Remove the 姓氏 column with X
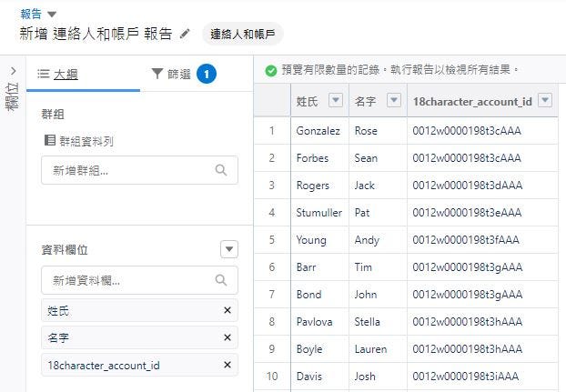The image size is (566, 392). pyautogui.click(x=227, y=310)
